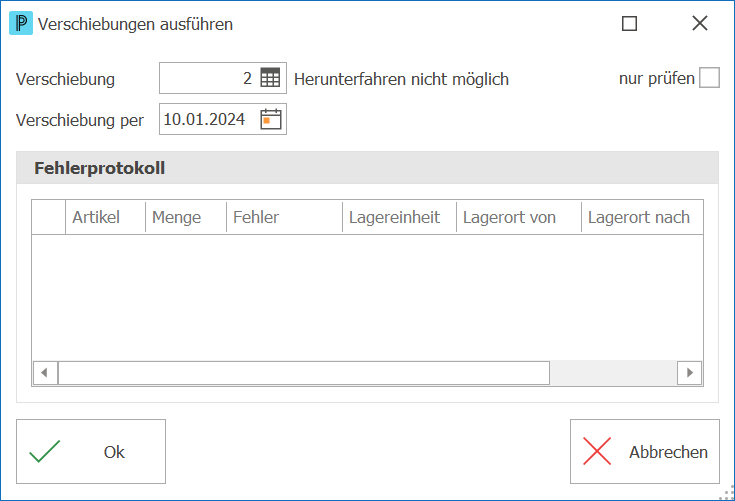Sort by the Menge column header

click(186, 217)
